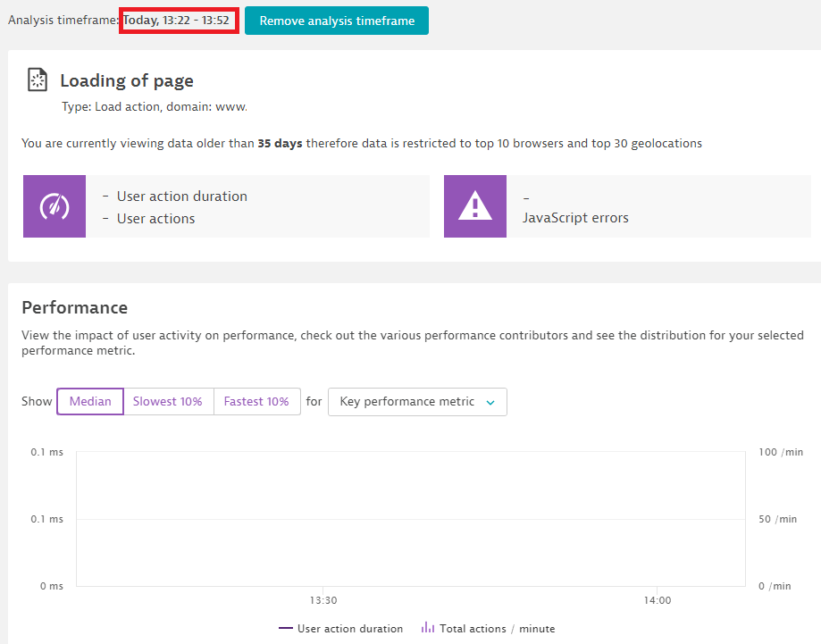The height and width of the screenshot is (644, 821).
Task: Toggle the Total actions / minute legend label
Action: 497,629
